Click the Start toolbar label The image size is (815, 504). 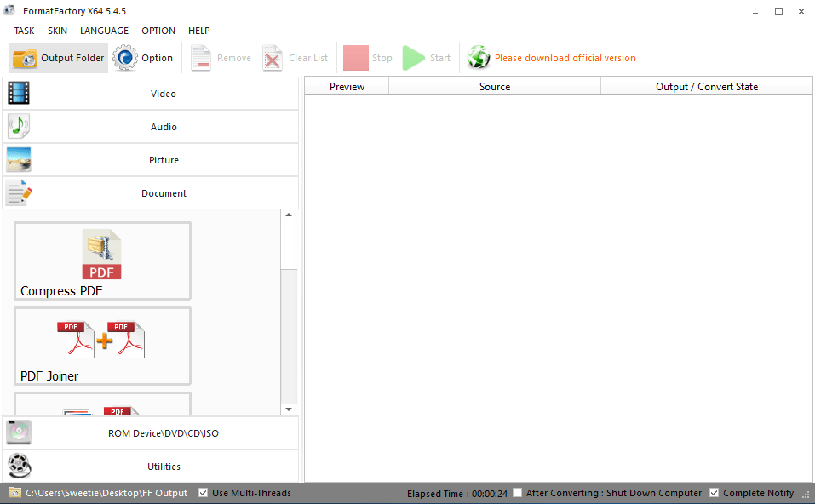[440, 58]
